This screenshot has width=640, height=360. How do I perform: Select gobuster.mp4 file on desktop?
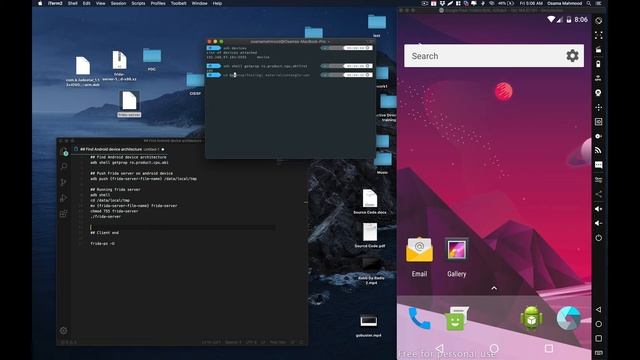(x=369, y=325)
